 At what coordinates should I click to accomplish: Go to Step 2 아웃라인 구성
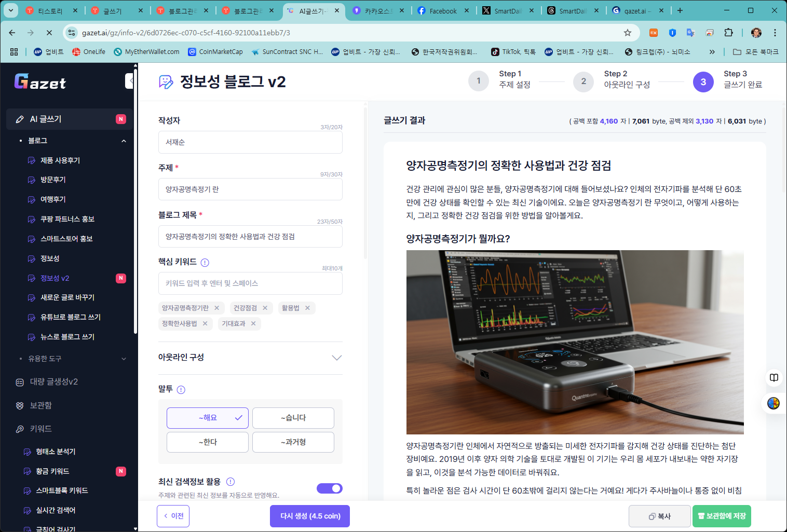pyautogui.click(x=612, y=80)
